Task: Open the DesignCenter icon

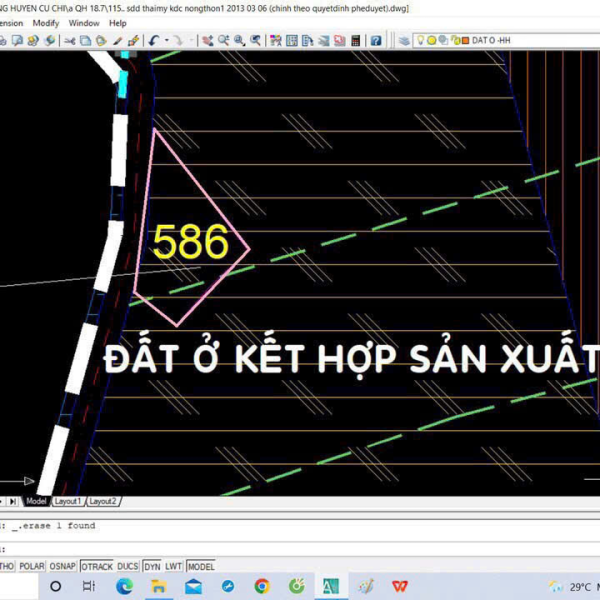Action: click(292, 40)
